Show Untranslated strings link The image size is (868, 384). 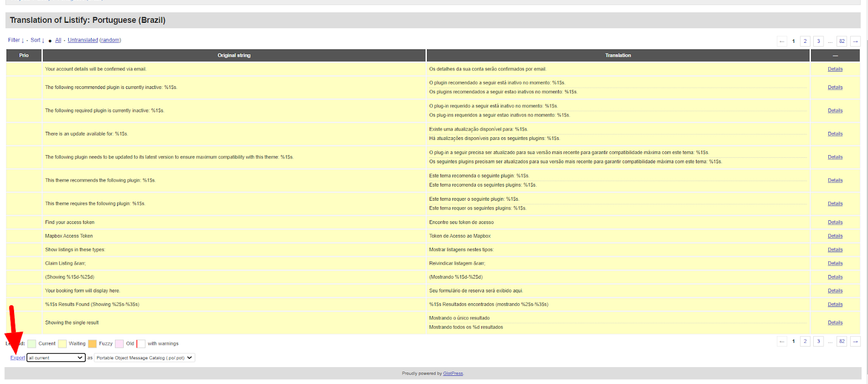pos(83,40)
